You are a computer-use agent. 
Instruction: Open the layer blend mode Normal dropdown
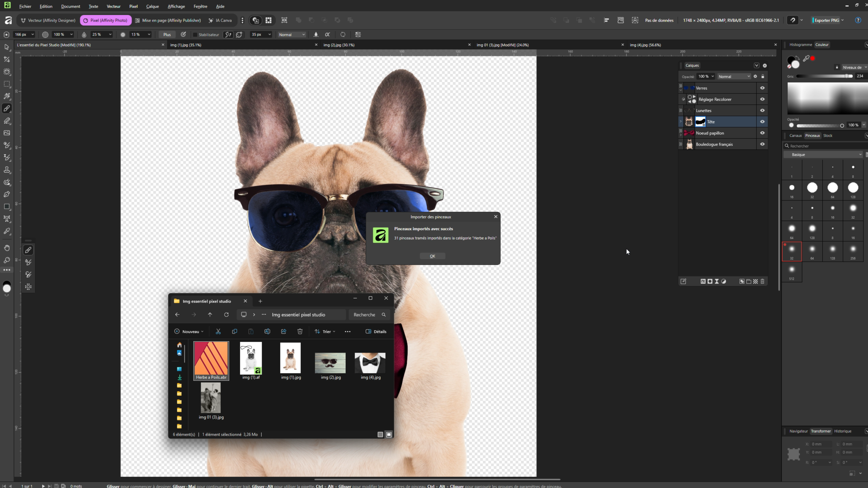tap(733, 77)
